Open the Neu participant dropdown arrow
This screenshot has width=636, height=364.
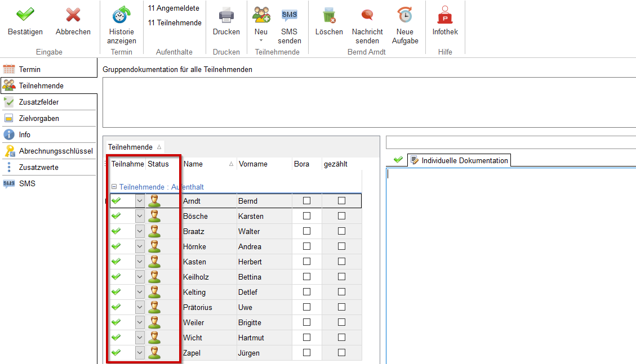(x=261, y=41)
